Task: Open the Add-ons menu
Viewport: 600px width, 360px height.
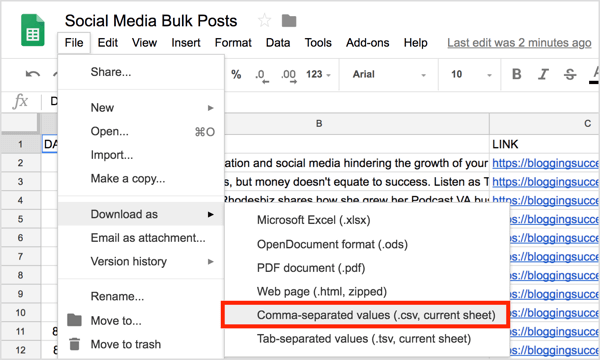Action: pyautogui.click(x=367, y=42)
